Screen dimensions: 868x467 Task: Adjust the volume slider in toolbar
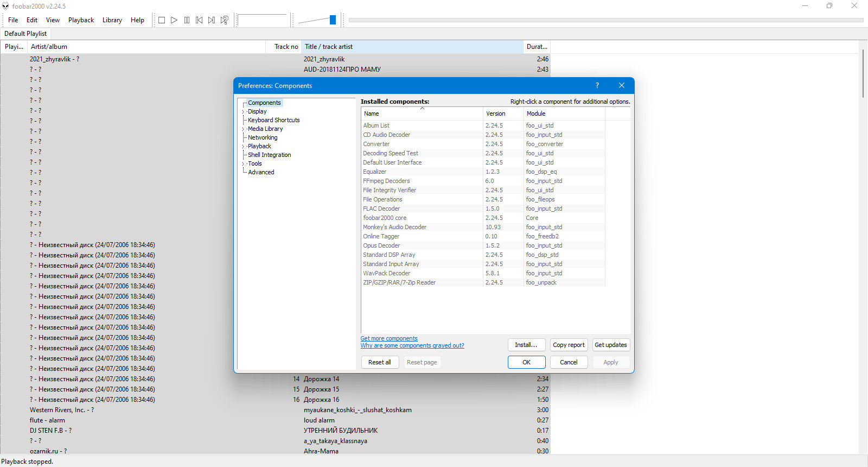[317, 20]
